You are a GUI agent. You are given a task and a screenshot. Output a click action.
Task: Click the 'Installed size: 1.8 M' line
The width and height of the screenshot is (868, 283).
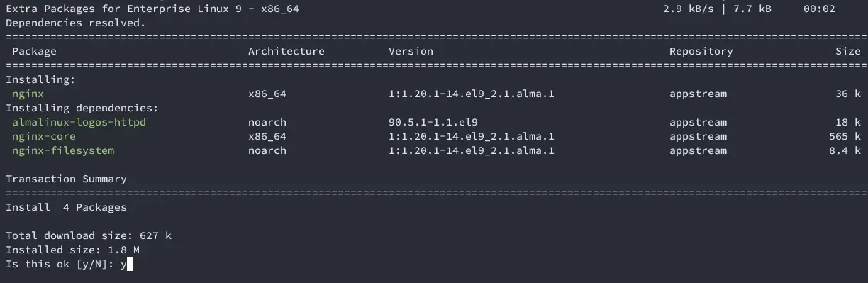pos(72,250)
